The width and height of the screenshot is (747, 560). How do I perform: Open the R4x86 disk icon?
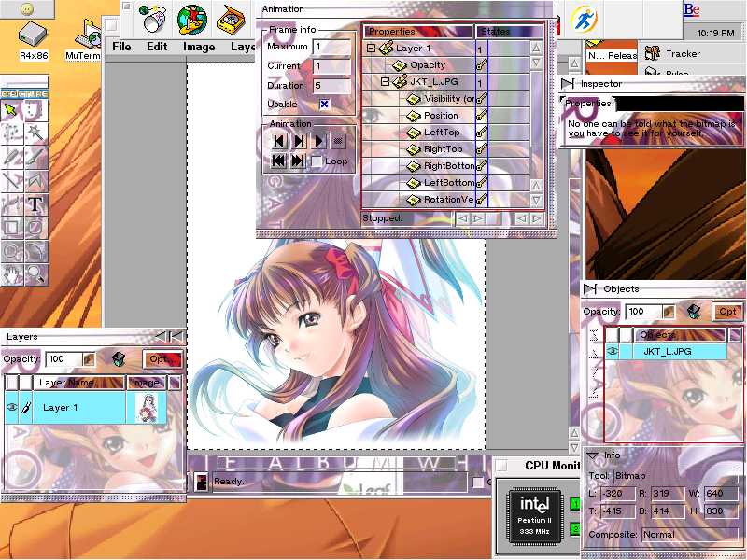pyautogui.click(x=34, y=35)
